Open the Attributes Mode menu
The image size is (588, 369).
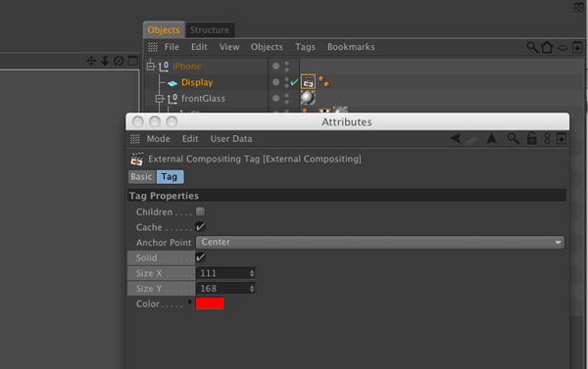[x=158, y=139]
